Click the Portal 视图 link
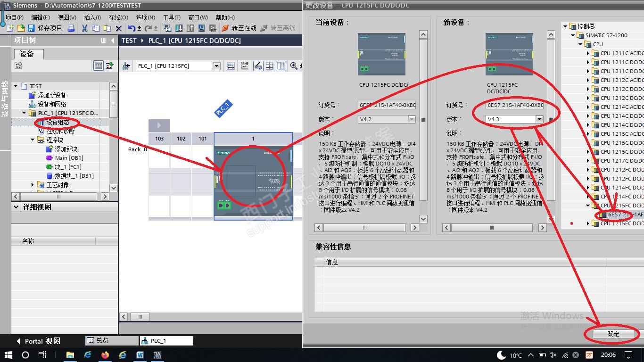The width and height of the screenshot is (644, 362). pos(39,341)
